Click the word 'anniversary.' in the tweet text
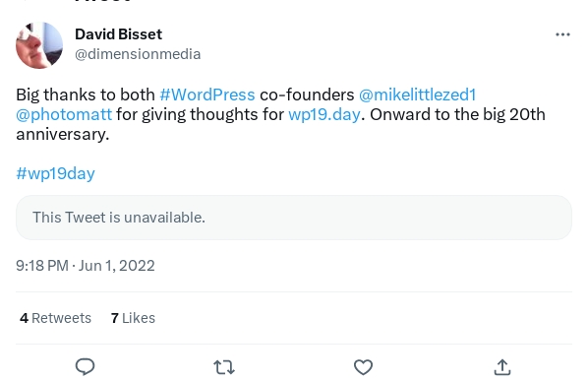This screenshot has height=381, width=588. pos(63,134)
